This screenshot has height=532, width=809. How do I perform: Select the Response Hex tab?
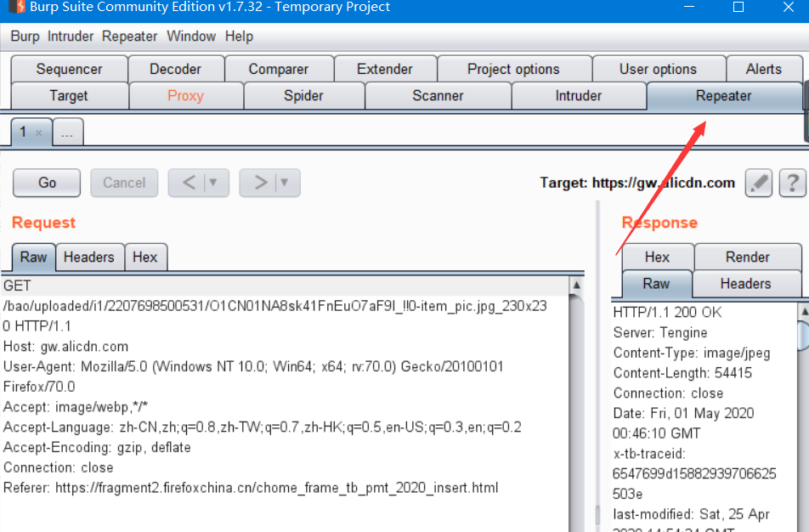point(658,257)
